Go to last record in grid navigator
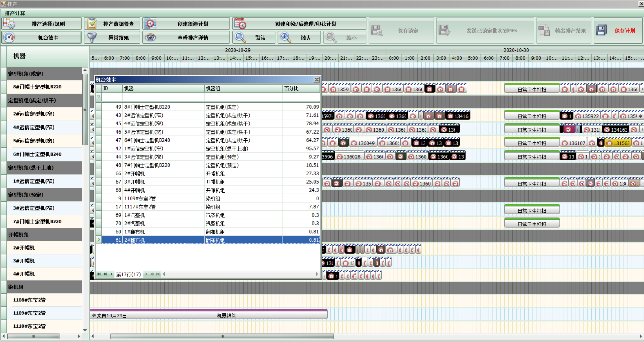Image resolution: width=644 pixels, height=342 pixels. point(158,274)
